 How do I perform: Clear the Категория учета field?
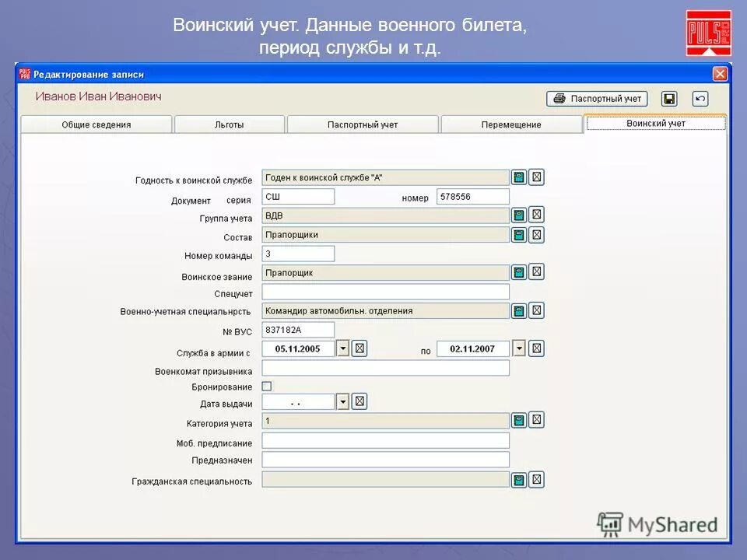click(535, 420)
